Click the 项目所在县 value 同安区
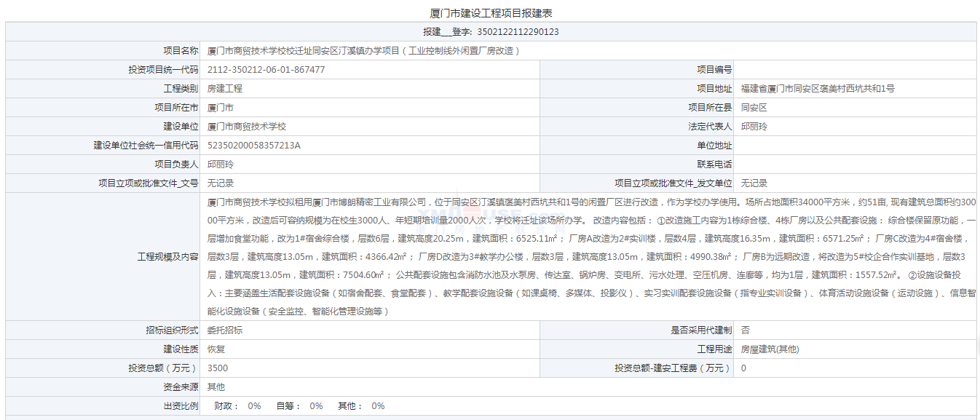 (x=754, y=108)
